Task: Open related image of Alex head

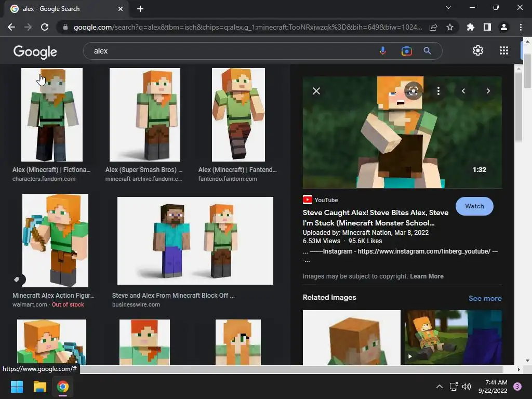Action: coord(352,338)
